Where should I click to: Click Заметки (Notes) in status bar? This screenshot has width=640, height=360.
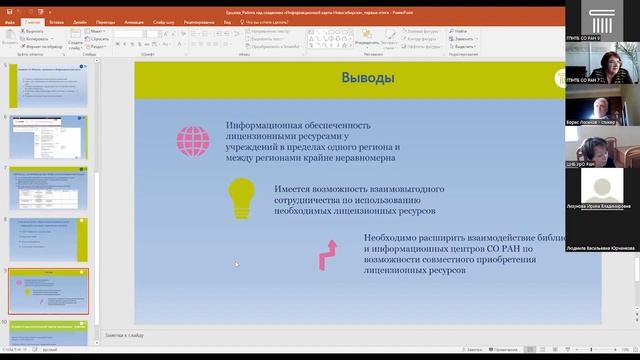(472, 349)
